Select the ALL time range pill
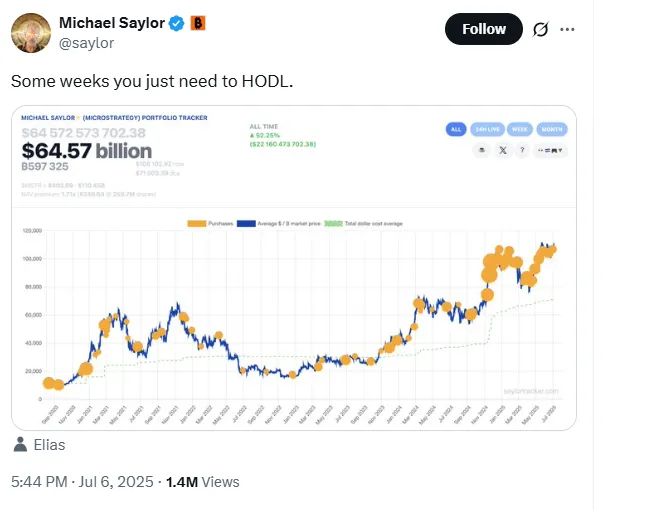The height and width of the screenshot is (510, 658). pos(456,129)
